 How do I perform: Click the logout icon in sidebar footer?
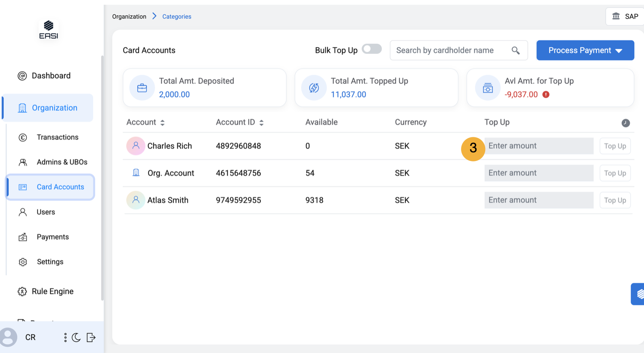click(x=91, y=338)
